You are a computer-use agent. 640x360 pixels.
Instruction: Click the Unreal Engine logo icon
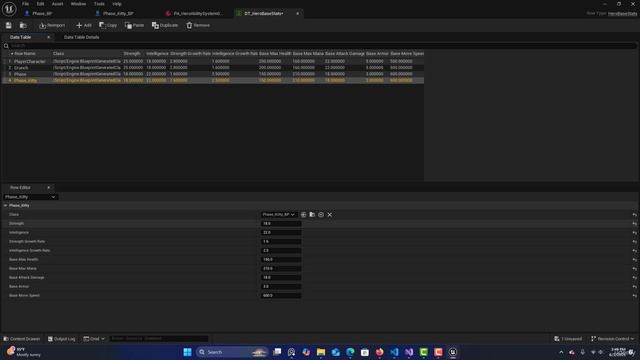tap(9, 9)
